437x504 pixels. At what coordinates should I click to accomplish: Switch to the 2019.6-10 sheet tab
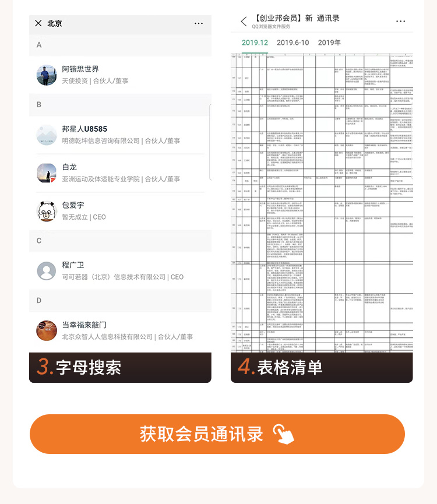tap(292, 43)
